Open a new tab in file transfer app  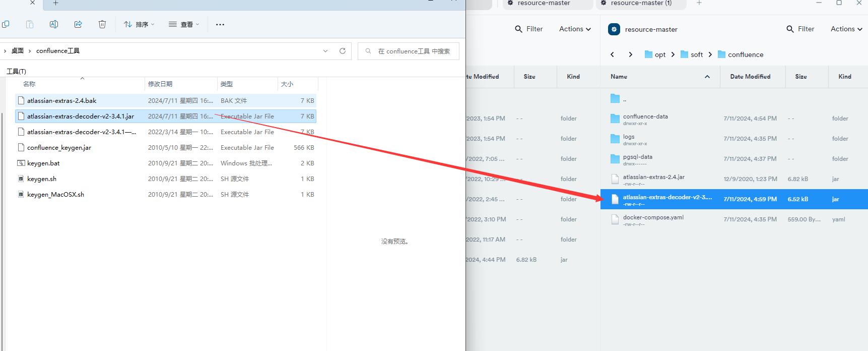click(x=699, y=3)
